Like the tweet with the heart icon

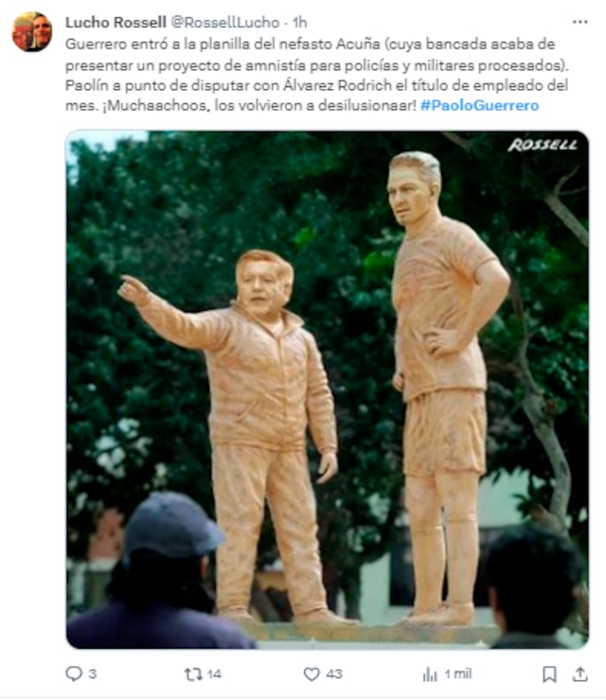(312, 674)
